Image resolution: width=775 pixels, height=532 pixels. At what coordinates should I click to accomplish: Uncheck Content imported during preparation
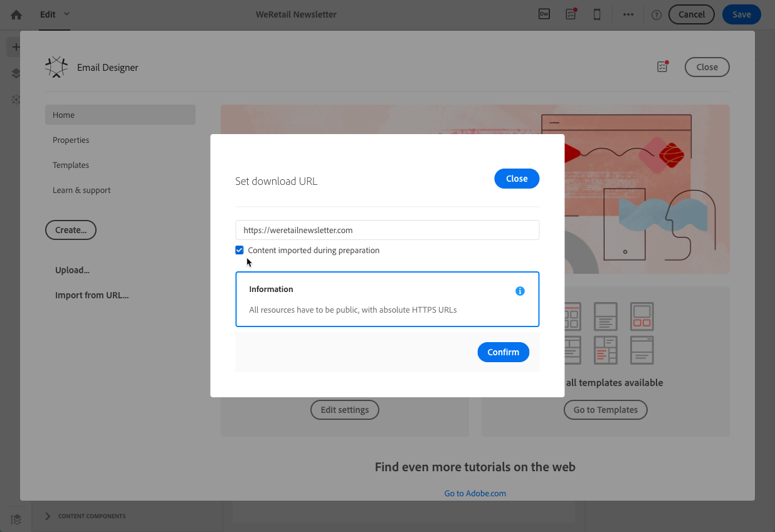coord(240,250)
